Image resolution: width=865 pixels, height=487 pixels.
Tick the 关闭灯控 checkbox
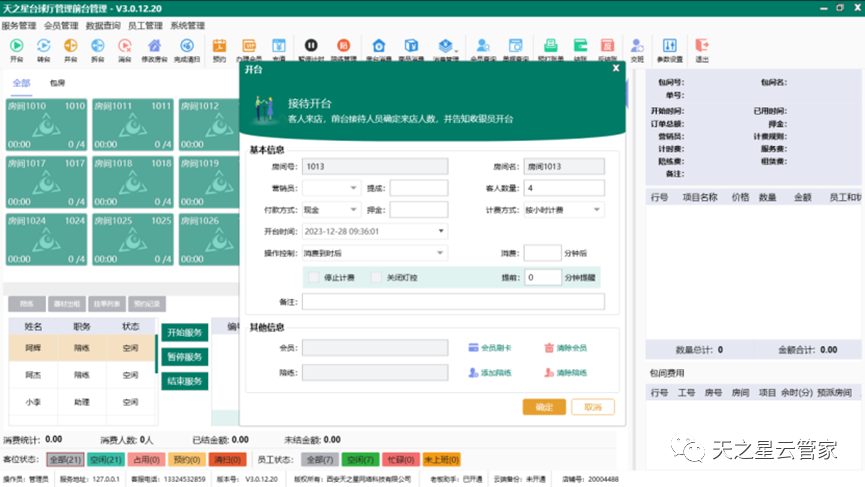click(x=377, y=277)
